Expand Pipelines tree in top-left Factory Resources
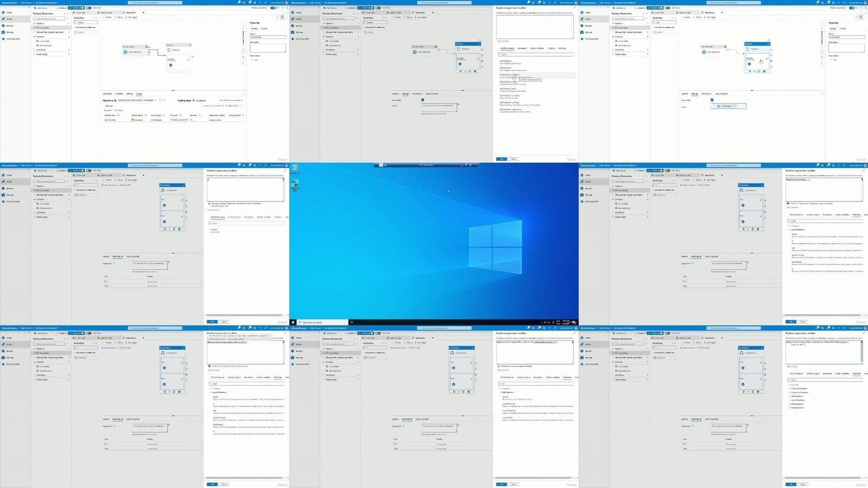 pos(34,23)
